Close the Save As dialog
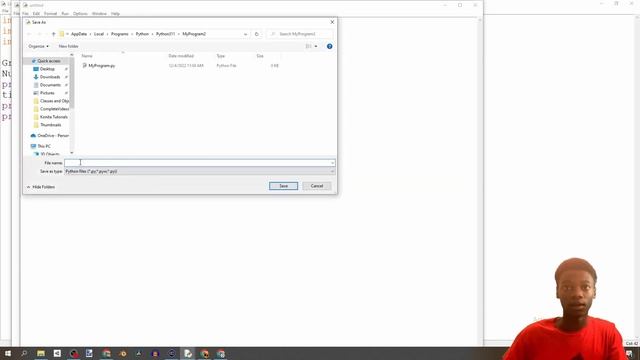Screen dimensions: 640x360 332,22
